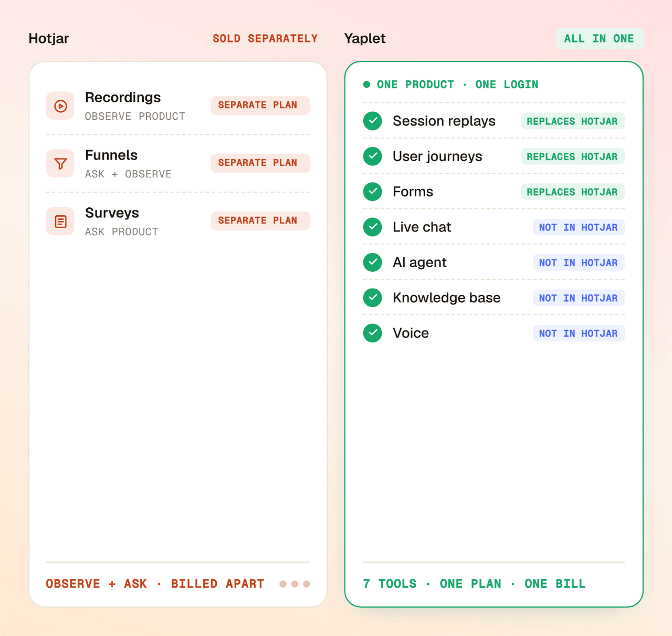The image size is (672, 636).
Task: Click NOT IN HOTJAR tag on Voice
Action: click(x=579, y=333)
